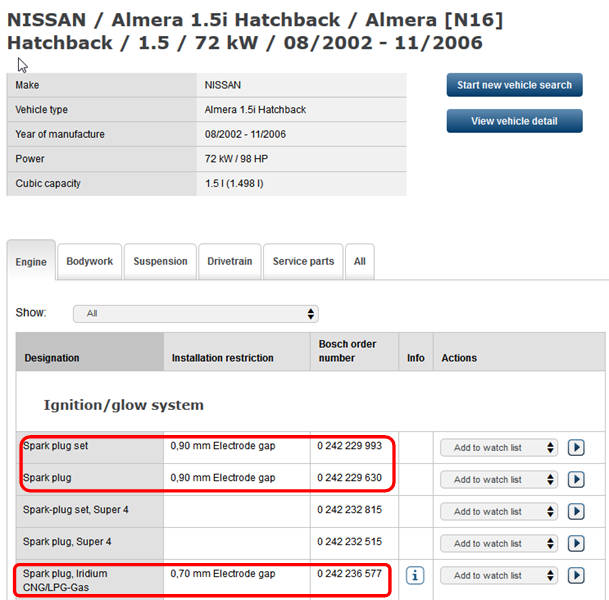This screenshot has height=600, width=609.
Task: Click the Almera 1.5i Hatchback vehicle type value
Action: (255, 110)
